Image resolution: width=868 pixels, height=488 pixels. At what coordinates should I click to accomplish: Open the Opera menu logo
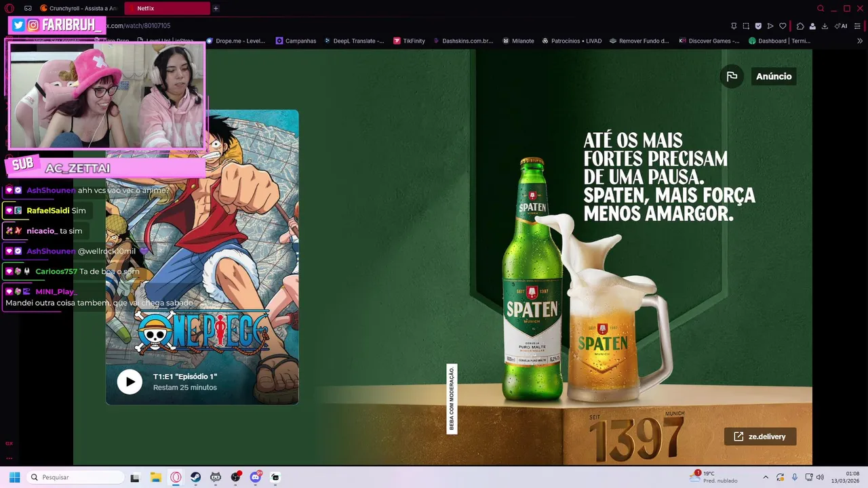tap(9, 8)
